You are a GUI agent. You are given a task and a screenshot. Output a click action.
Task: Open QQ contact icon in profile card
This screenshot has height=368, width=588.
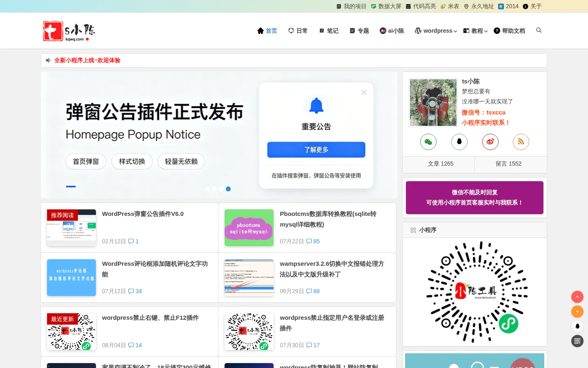459,142
